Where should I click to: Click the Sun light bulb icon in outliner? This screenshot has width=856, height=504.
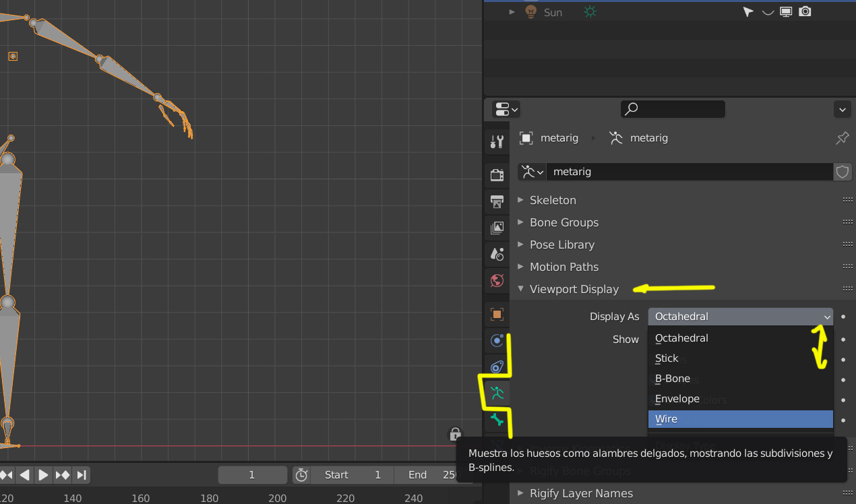[x=530, y=11]
